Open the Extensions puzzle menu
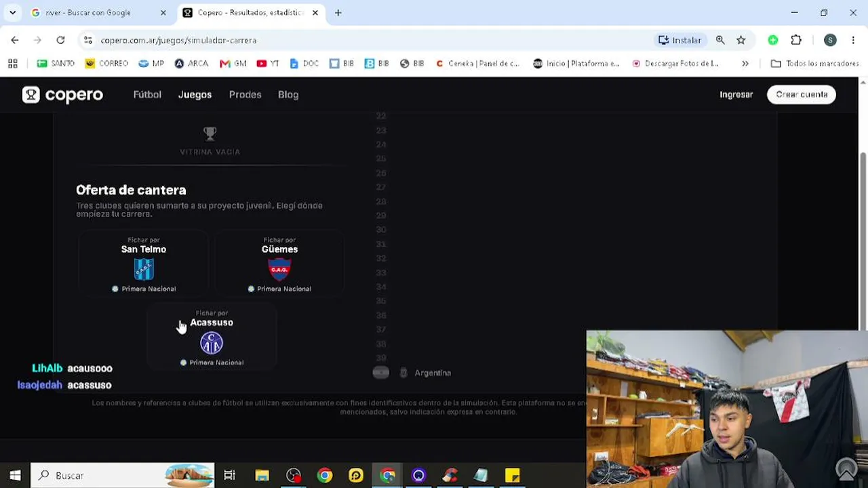 tap(796, 40)
